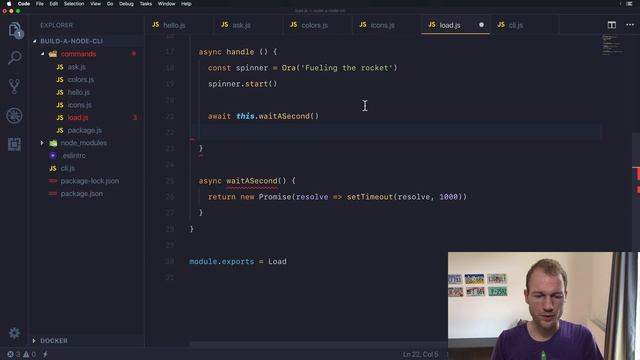Click the node_modules folder icon
This screenshot has height=360, width=640.
53,143
